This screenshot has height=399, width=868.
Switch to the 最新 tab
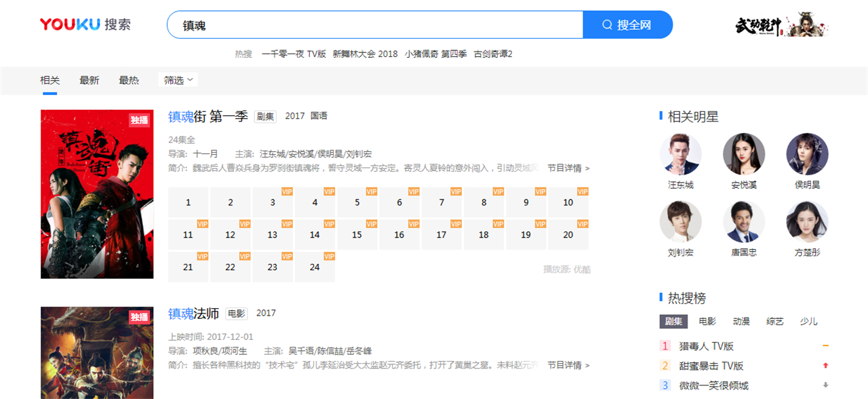click(x=90, y=79)
